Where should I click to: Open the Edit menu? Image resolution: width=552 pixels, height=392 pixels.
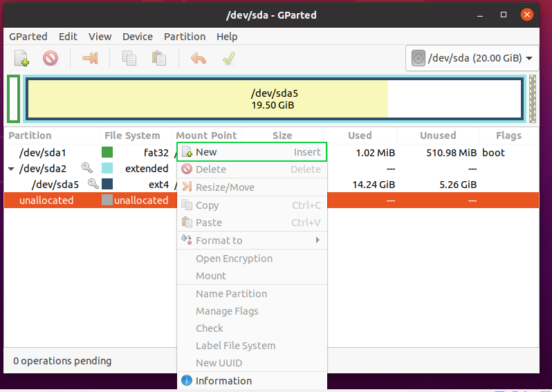tap(68, 37)
